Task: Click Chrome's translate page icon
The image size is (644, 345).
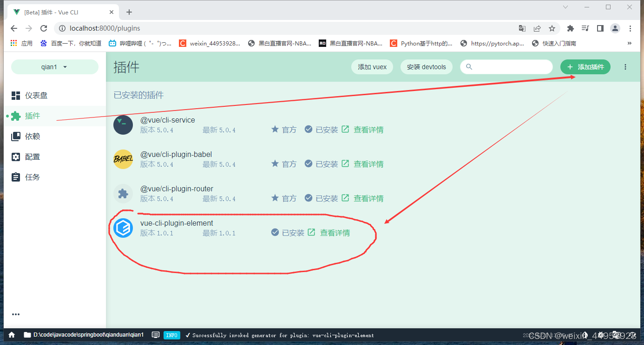Action: 522,28
